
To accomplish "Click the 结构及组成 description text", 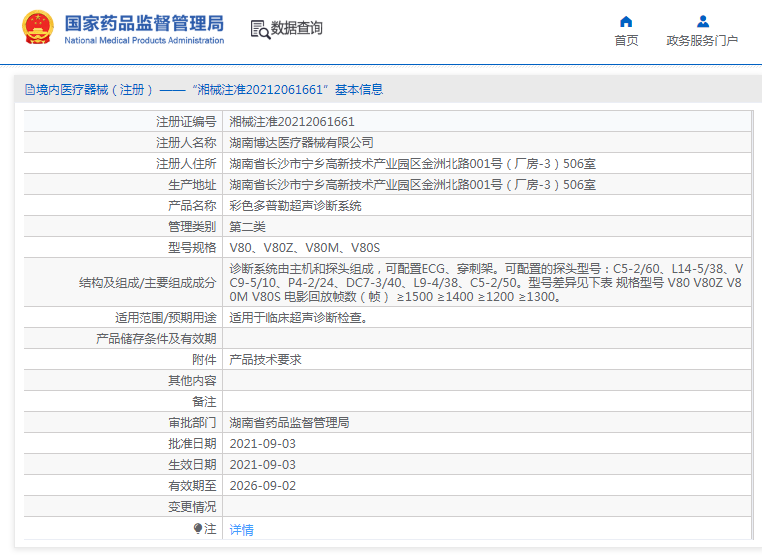I will 486,282.
